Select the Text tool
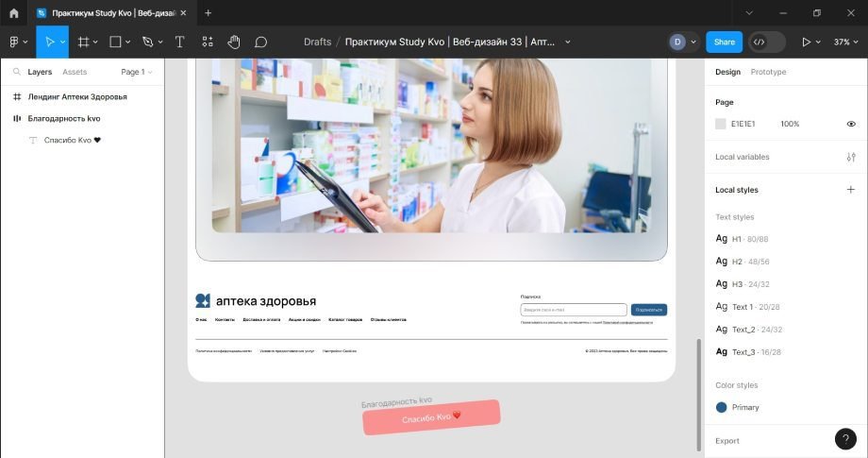Screen dimensions: 868x458 (x=179, y=42)
